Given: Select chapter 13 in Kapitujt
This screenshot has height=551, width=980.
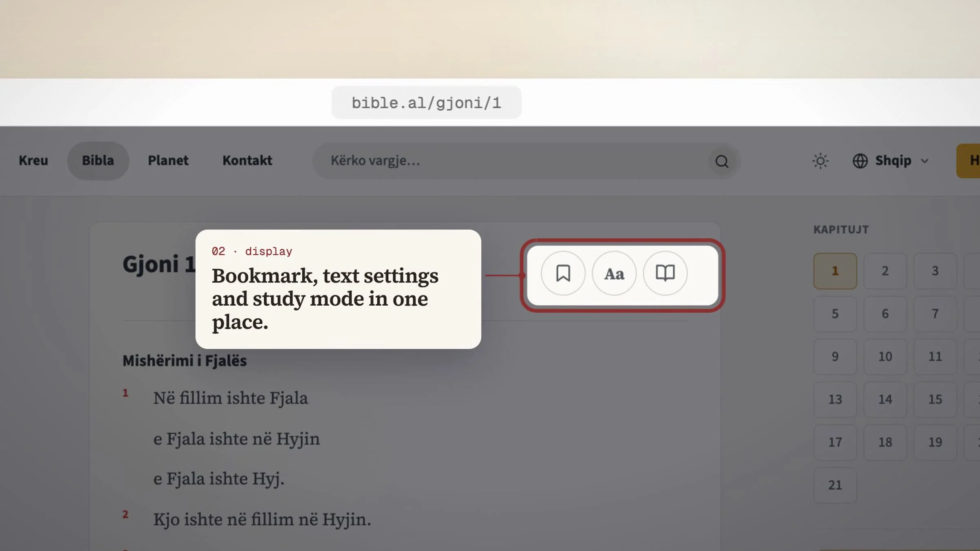Looking at the screenshot, I should [835, 400].
